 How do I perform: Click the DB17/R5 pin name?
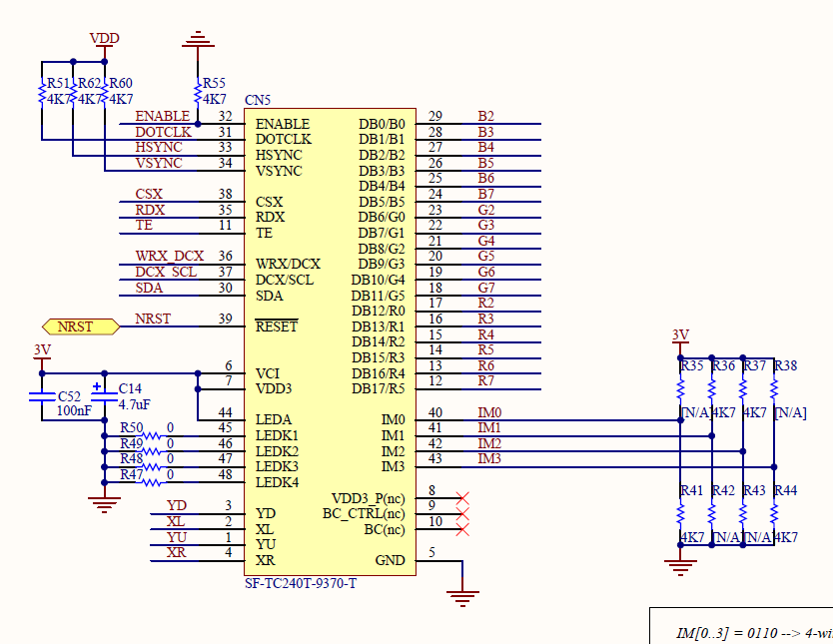coord(379,389)
